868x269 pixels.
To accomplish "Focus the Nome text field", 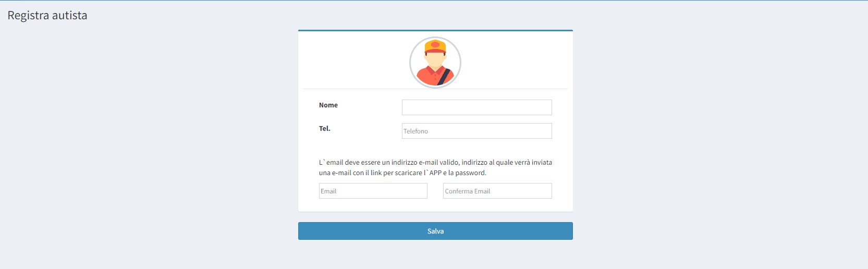I will pos(476,107).
